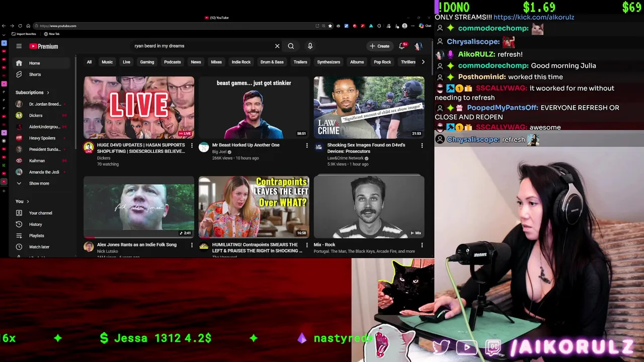This screenshot has width=644, height=362.
Task: Open the account avatar menu
Action: (418, 46)
